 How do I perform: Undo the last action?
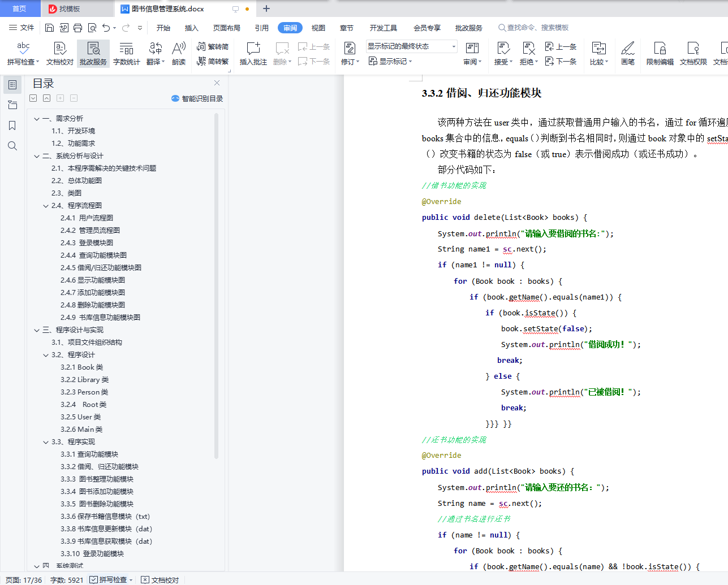click(106, 28)
